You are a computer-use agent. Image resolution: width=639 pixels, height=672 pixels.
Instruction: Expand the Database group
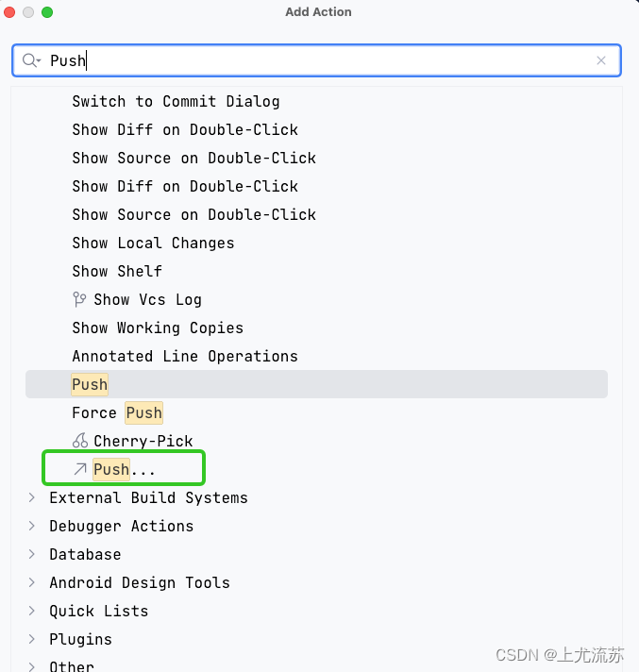point(31,554)
